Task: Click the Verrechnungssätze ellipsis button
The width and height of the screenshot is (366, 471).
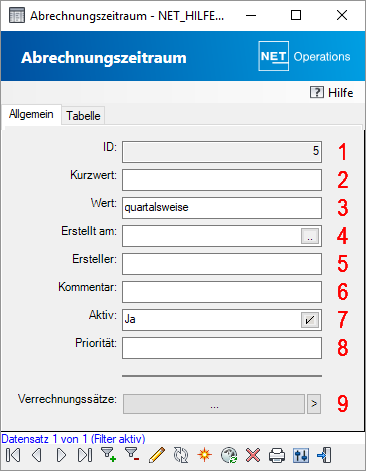Action: [214, 404]
